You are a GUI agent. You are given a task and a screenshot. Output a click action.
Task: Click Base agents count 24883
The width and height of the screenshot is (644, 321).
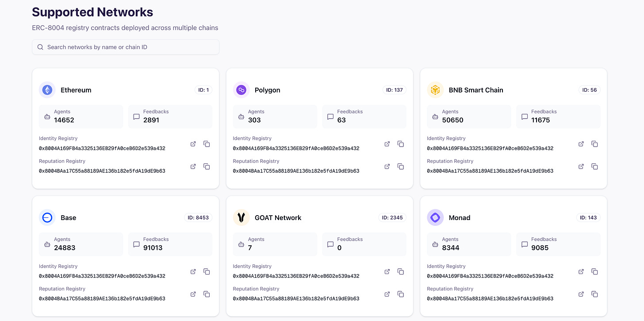[x=65, y=248]
